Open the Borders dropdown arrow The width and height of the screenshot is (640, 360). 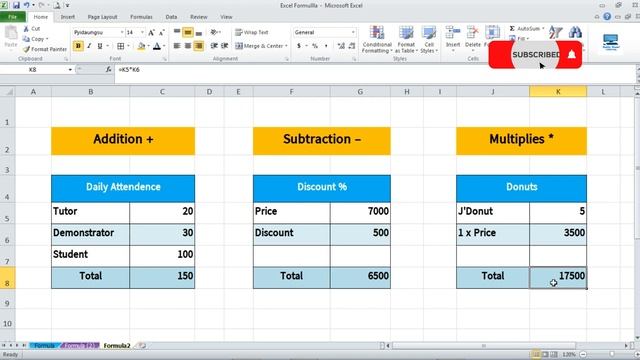tap(128, 46)
